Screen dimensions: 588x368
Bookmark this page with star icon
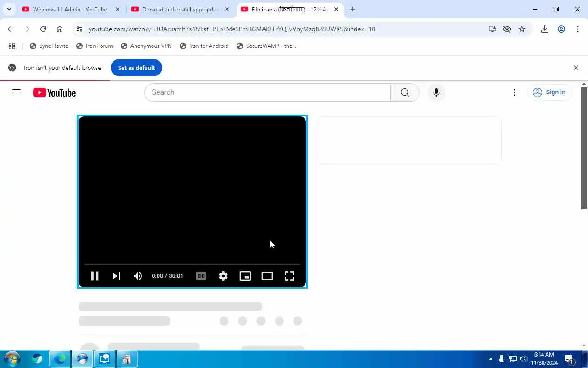522,29
